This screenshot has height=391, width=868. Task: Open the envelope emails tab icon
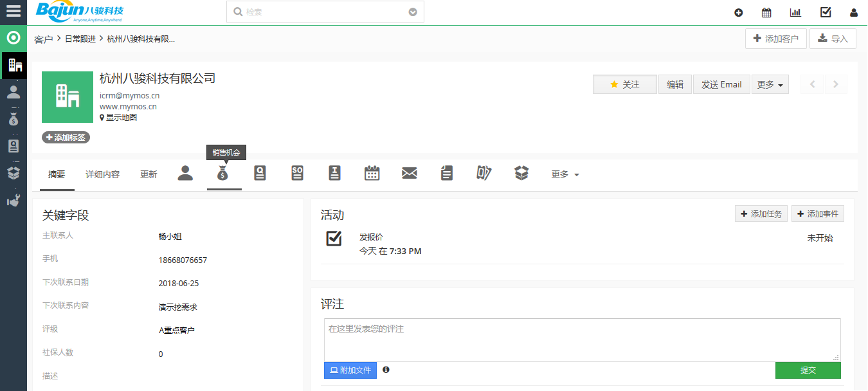[x=410, y=173]
